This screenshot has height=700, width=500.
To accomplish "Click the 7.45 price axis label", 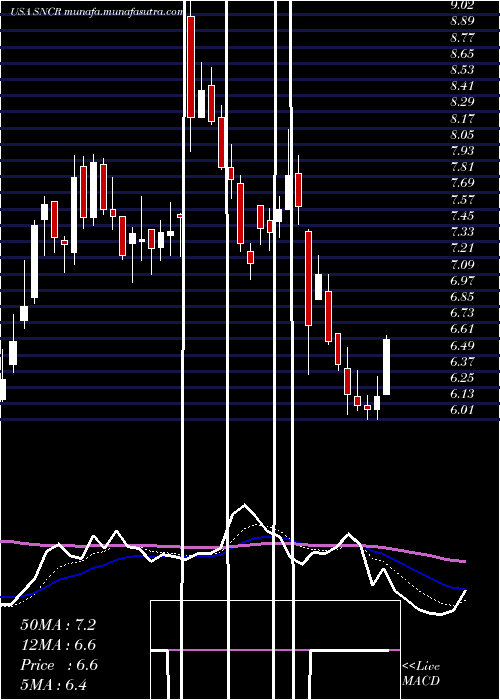I will (462, 216).
